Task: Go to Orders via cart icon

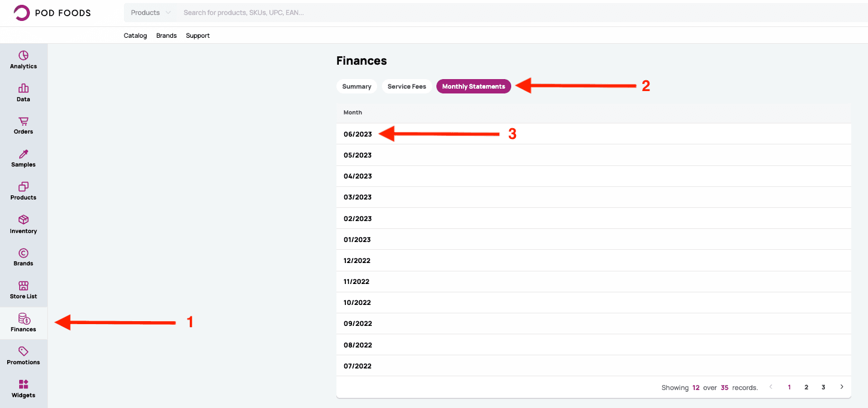Action: (23, 121)
